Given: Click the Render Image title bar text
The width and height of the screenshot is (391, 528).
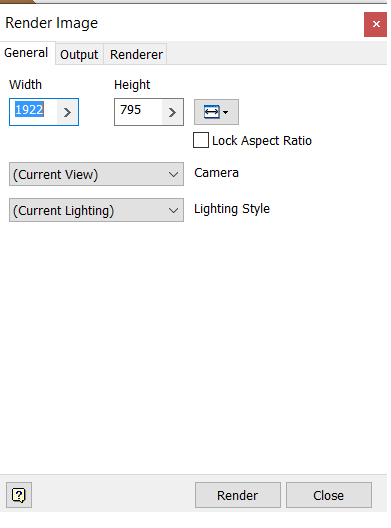Looking at the screenshot, I should point(52,23).
